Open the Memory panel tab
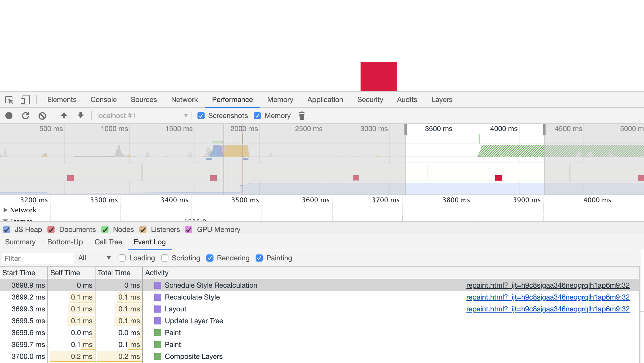Image resolution: width=644 pixels, height=363 pixels. click(280, 100)
